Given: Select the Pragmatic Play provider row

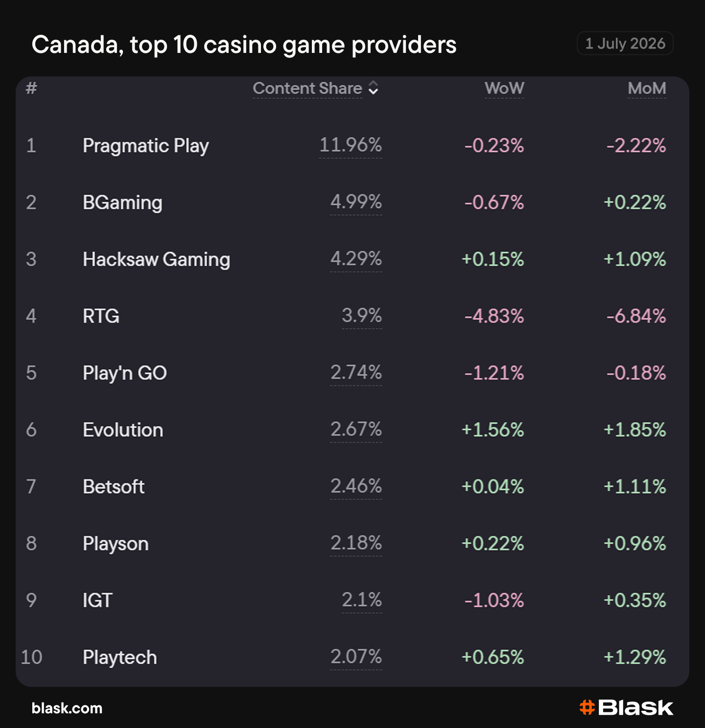Looking at the screenshot, I should point(352,146).
